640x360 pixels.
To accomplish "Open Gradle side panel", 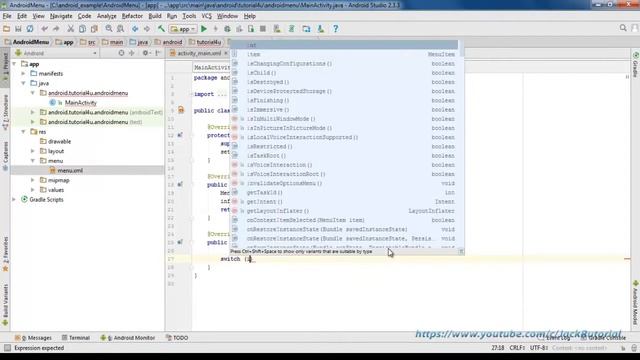I will click(x=635, y=64).
